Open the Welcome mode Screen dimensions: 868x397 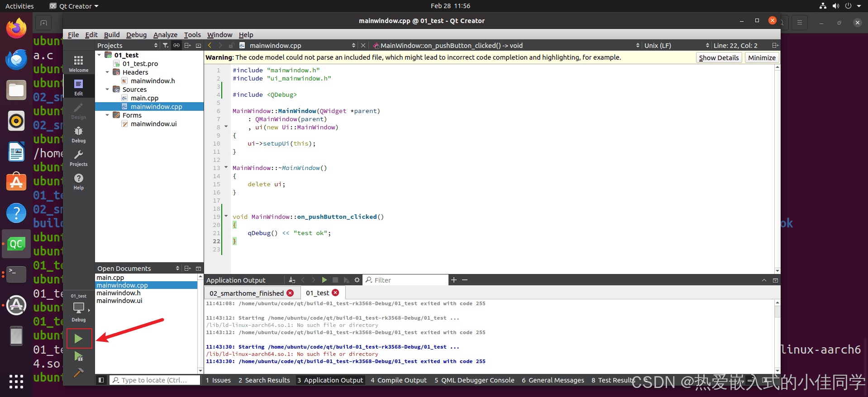click(x=79, y=64)
